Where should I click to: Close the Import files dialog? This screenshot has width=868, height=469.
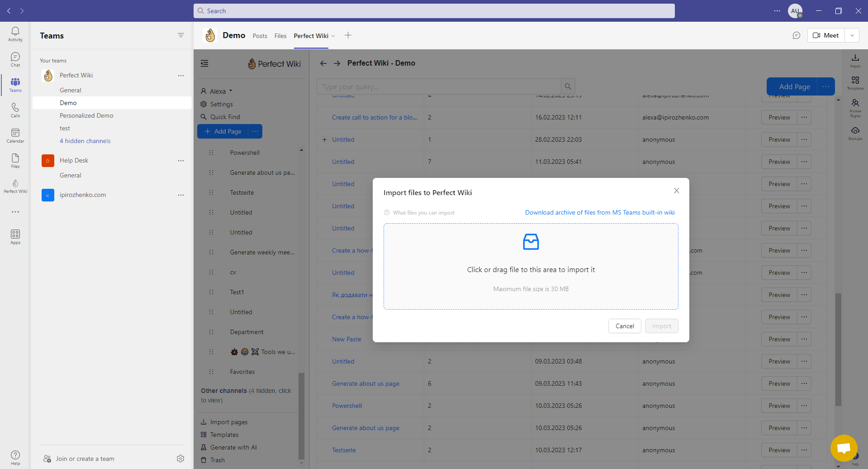(676, 191)
